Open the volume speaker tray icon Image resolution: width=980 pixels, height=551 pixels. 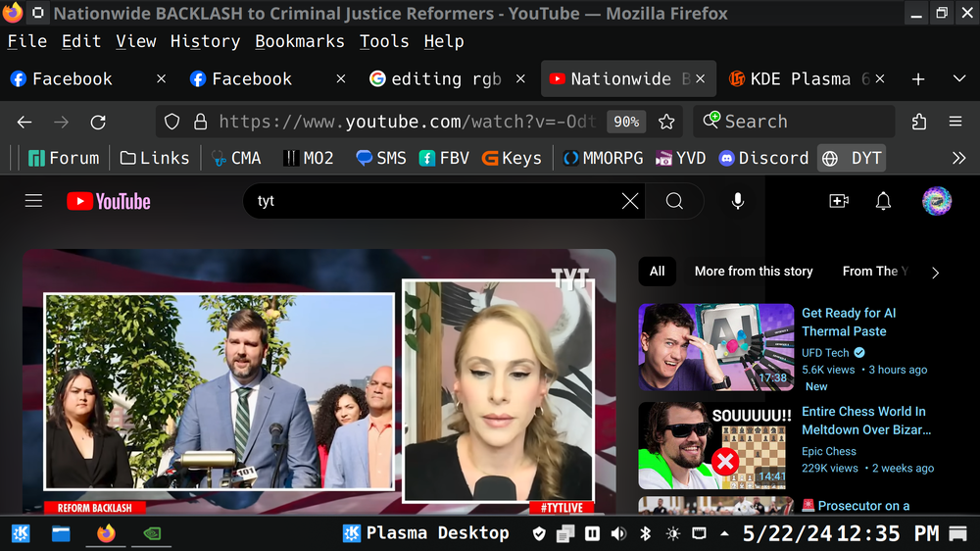(x=618, y=533)
